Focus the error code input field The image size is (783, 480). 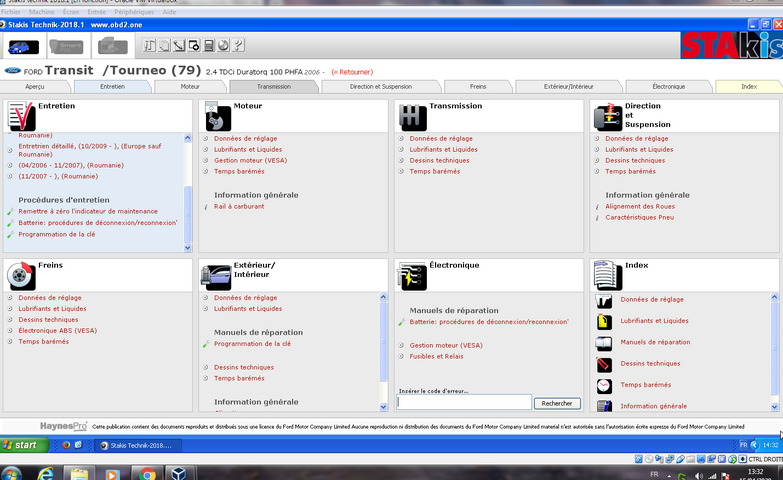click(464, 402)
